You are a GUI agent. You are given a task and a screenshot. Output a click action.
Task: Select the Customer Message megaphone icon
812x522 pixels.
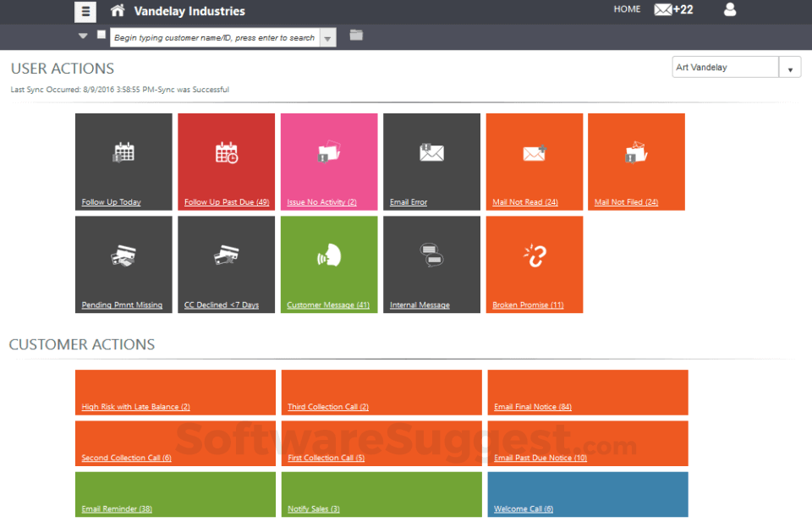tap(328, 255)
